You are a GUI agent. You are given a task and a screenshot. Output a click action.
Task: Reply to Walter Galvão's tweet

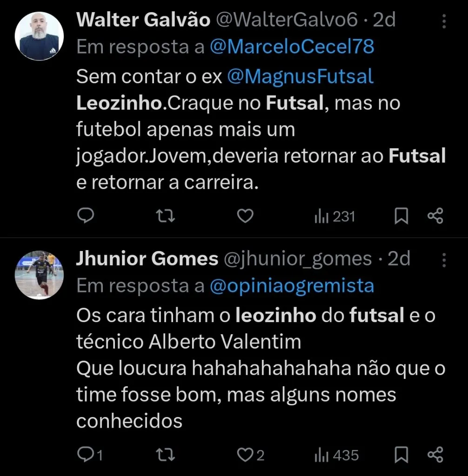pyautogui.click(x=86, y=216)
